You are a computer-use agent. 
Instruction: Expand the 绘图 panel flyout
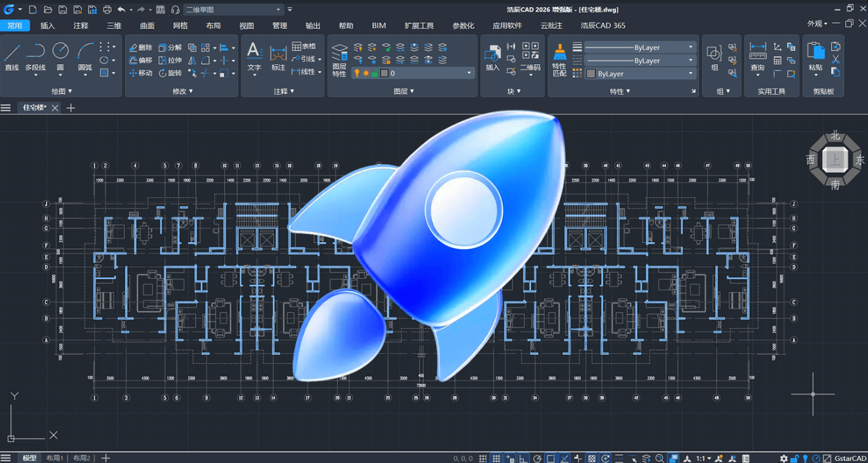tap(62, 91)
